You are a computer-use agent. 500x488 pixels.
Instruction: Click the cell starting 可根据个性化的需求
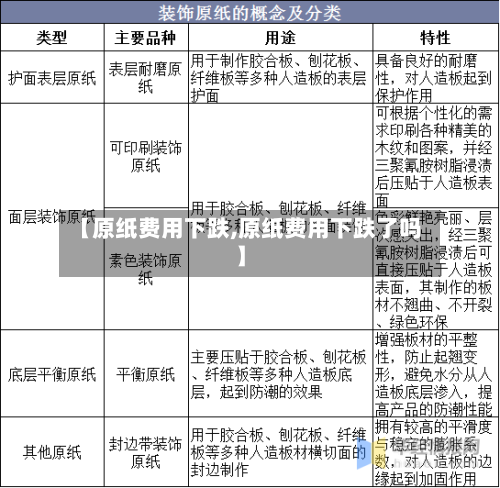[435, 156]
